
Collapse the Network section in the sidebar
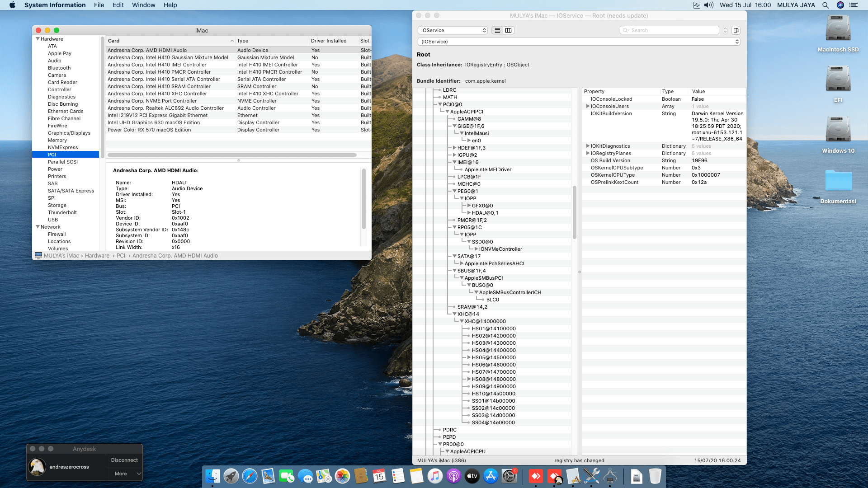tap(38, 227)
